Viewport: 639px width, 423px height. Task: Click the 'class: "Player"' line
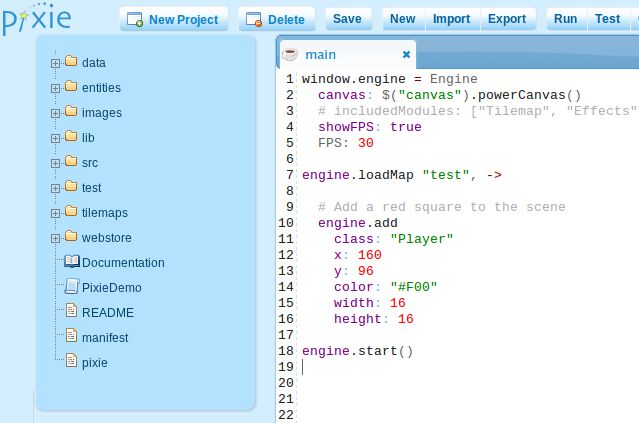point(393,239)
